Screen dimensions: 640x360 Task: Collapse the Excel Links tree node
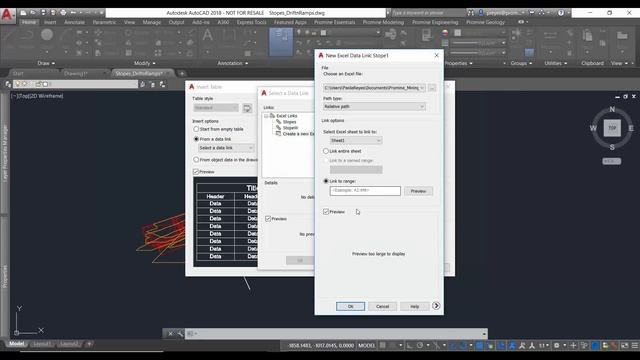[266, 116]
